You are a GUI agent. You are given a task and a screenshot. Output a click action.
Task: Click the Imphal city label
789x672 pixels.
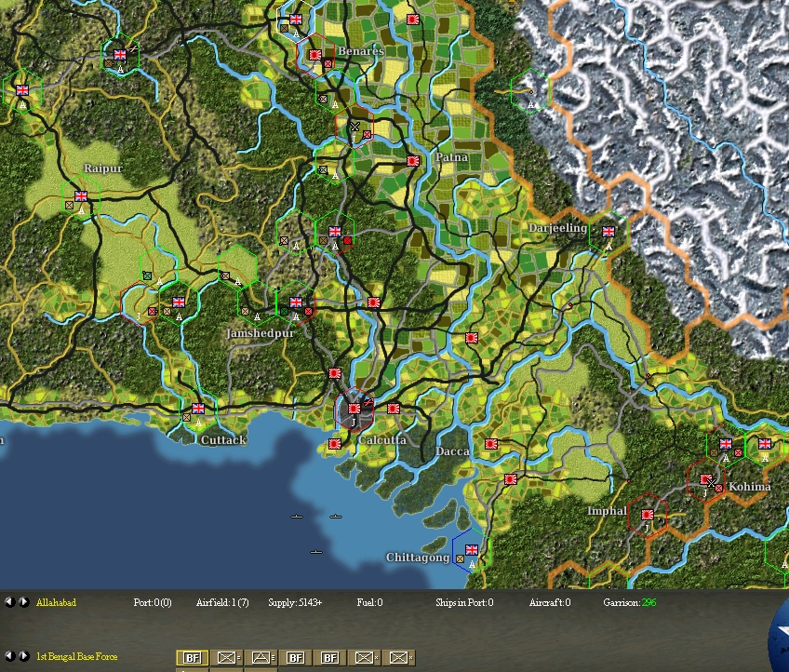tap(608, 511)
